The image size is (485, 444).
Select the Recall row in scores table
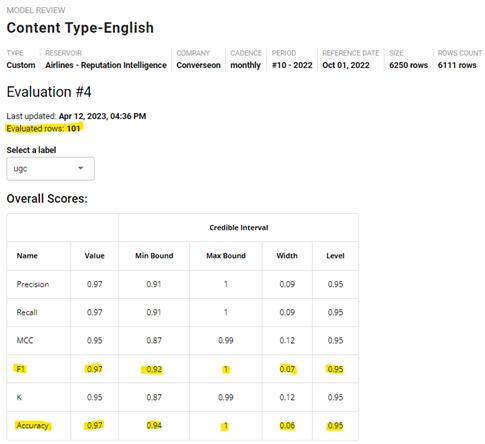(x=183, y=312)
